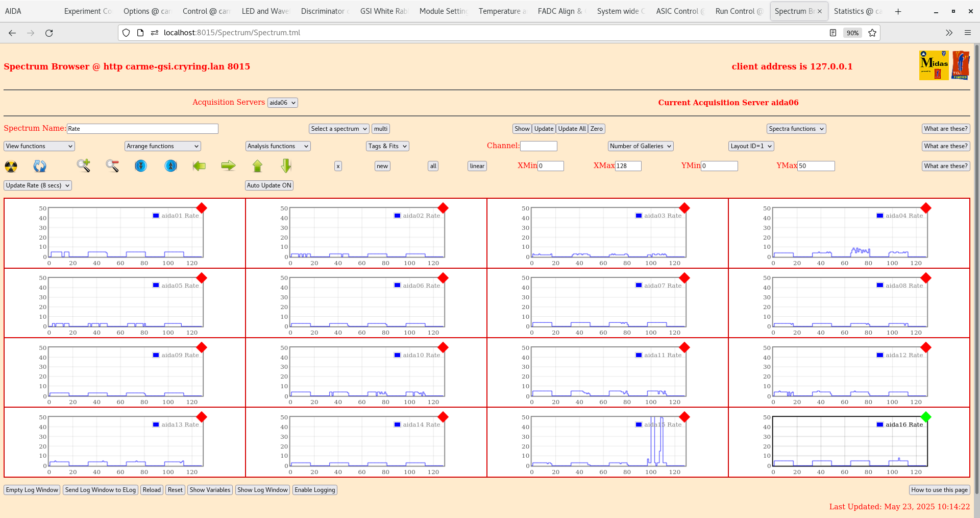Open the Acquisition Servers aida06 dropdown
This screenshot has width=980, height=518.
pyautogui.click(x=282, y=102)
